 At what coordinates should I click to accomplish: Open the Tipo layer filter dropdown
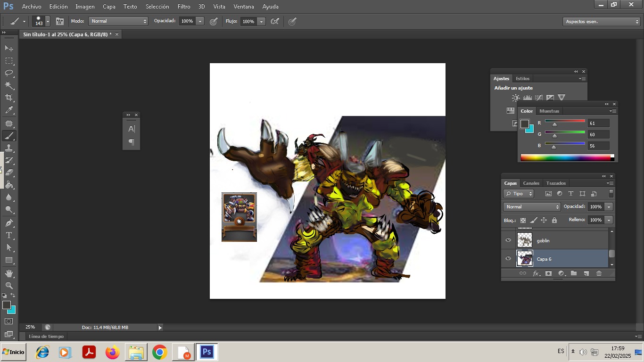click(x=518, y=194)
